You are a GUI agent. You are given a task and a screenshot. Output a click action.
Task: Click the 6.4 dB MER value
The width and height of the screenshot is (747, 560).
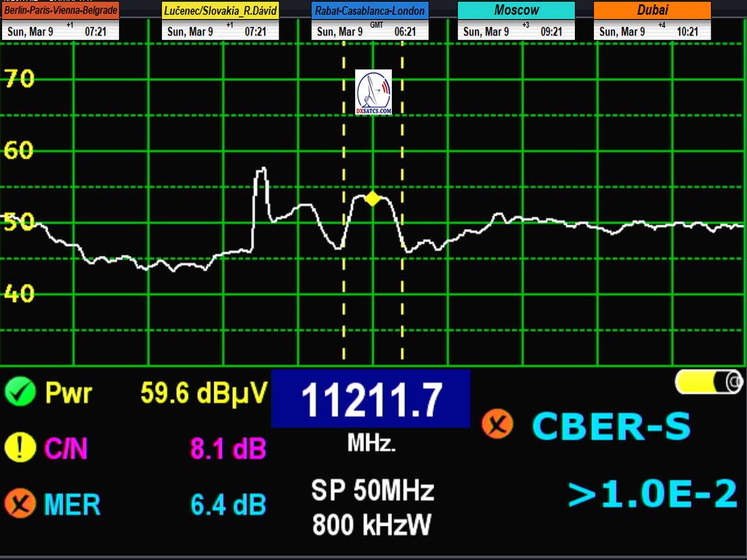[x=228, y=504]
